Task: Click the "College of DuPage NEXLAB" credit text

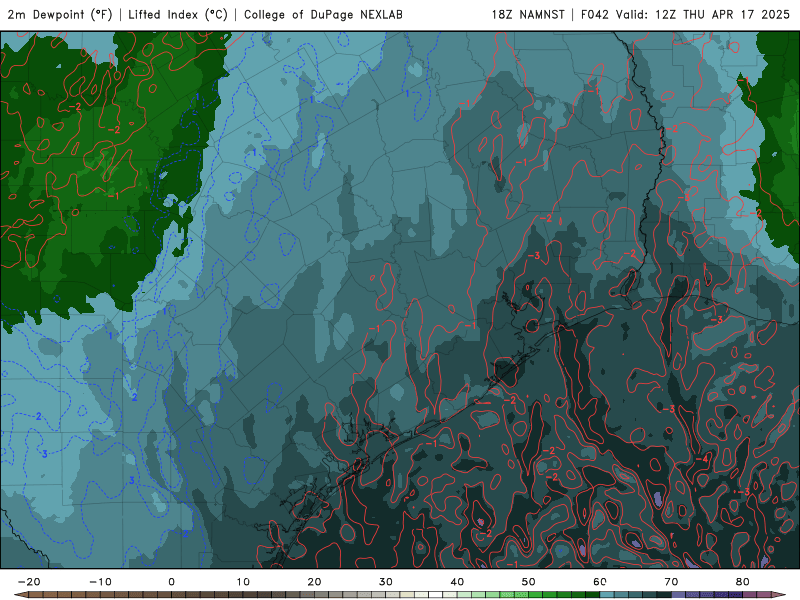Action: (x=323, y=14)
